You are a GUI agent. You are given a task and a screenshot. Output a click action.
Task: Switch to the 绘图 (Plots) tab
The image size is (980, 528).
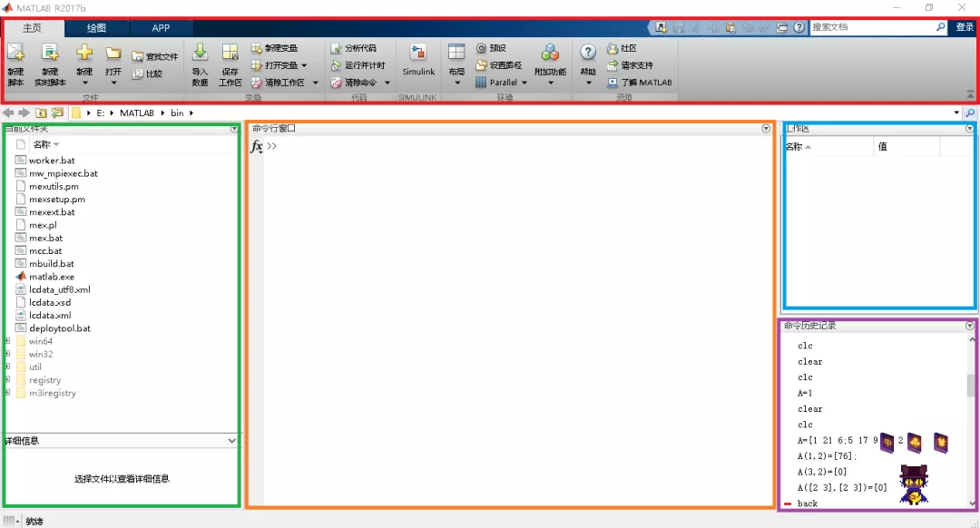pyautogui.click(x=96, y=27)
